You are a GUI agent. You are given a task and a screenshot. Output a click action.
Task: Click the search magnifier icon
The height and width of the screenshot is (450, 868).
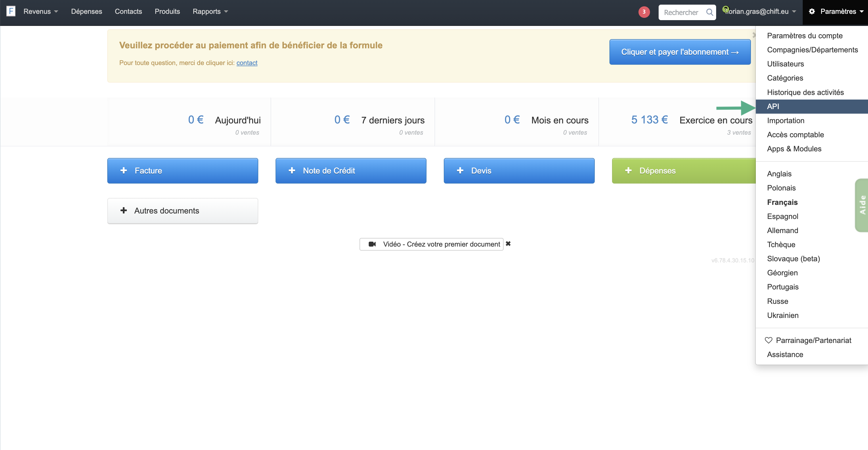click(709, 12)
